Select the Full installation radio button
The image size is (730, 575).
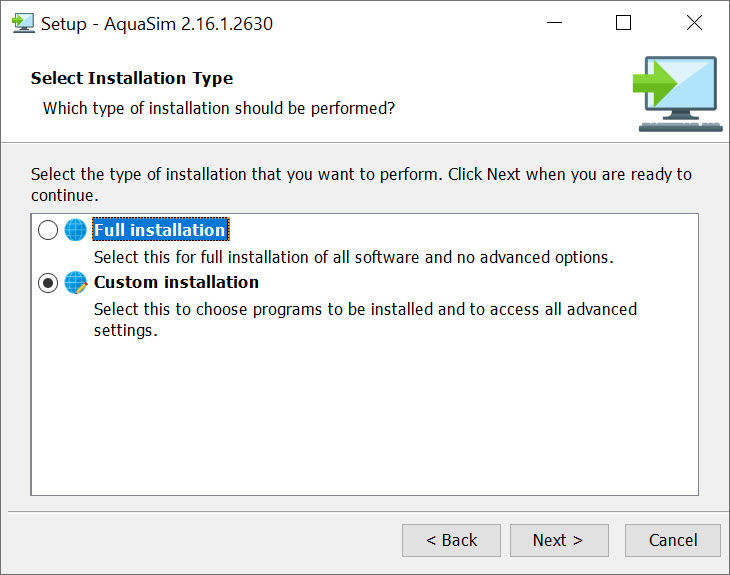[x=48, y=230]
